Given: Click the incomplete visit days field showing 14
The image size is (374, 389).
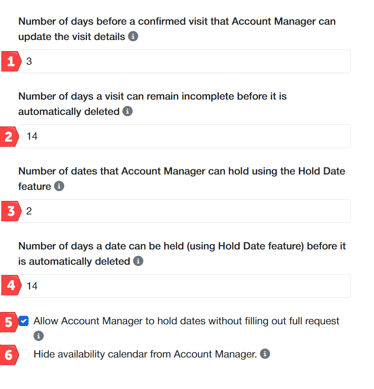Looking at the screenshot, I should point(184,136).
